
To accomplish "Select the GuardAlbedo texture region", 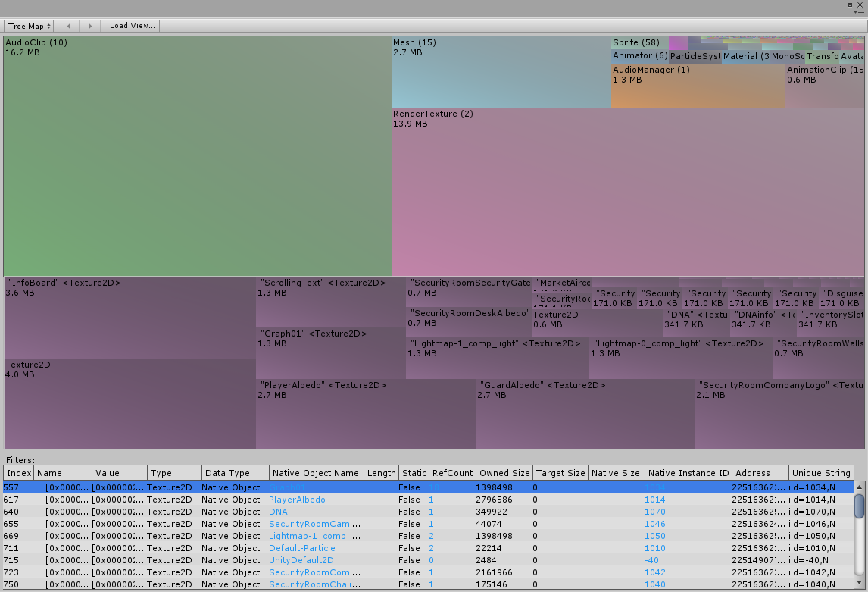I will pos(583,413).
